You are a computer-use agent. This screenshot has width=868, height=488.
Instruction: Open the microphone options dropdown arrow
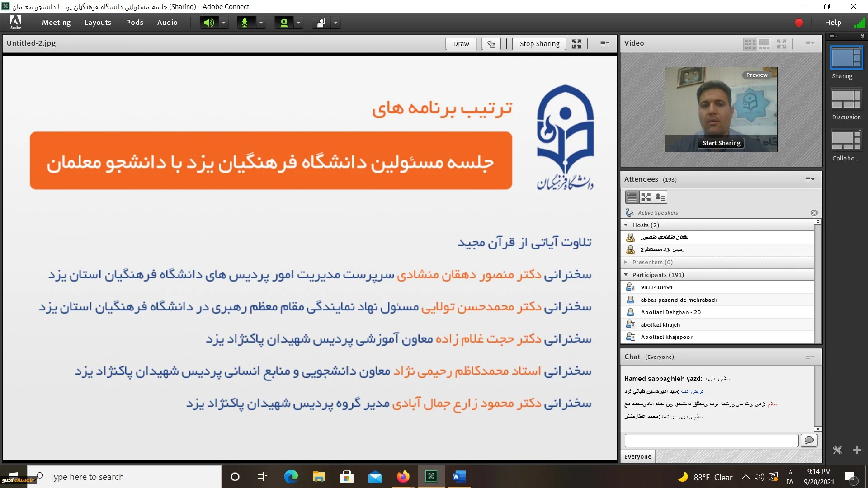(x=261, y=23)
